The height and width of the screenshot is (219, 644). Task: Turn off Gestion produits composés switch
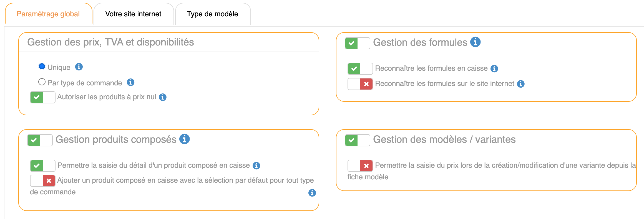pyautogui.click(x=40, y=140)
